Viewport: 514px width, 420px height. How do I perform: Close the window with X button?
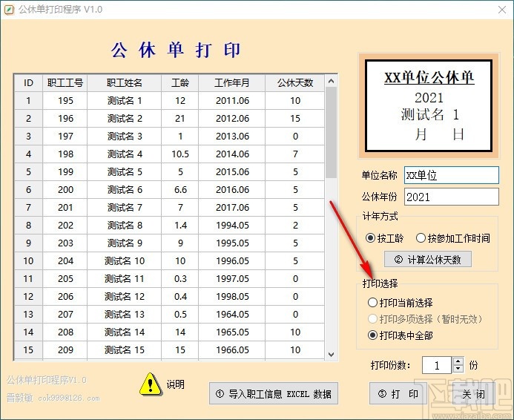(x=502, y=10)
